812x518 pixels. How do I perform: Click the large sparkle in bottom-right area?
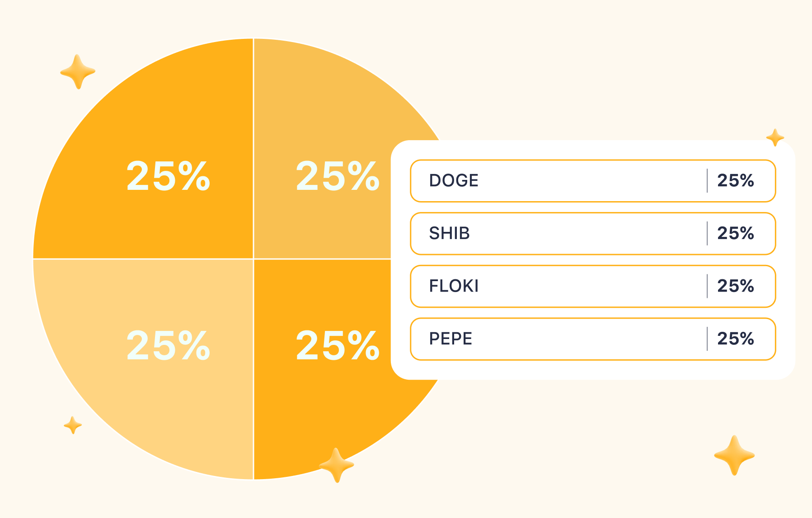(x=734, y=455)
